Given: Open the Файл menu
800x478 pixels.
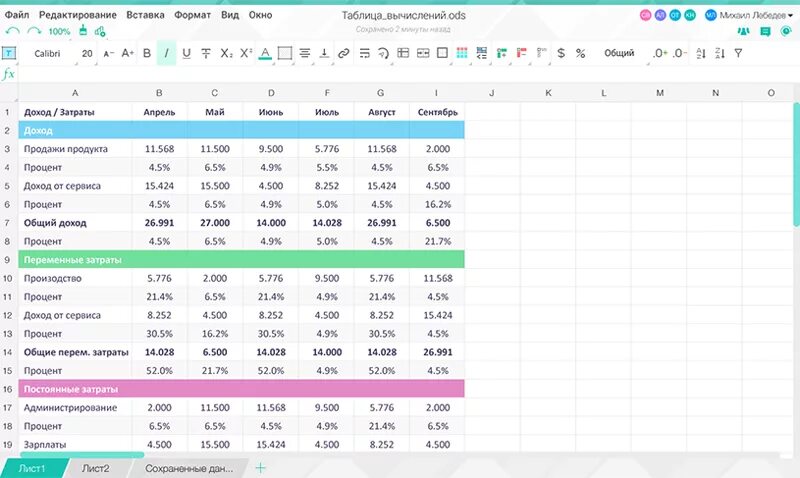Looking at the screenshot, I should tap(17, 15).
